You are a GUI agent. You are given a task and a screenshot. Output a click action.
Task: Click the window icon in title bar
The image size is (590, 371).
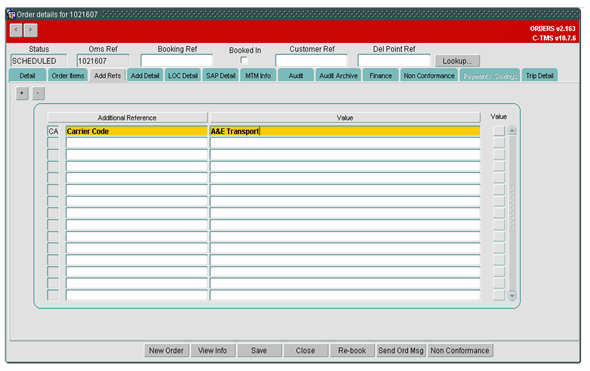11,14
